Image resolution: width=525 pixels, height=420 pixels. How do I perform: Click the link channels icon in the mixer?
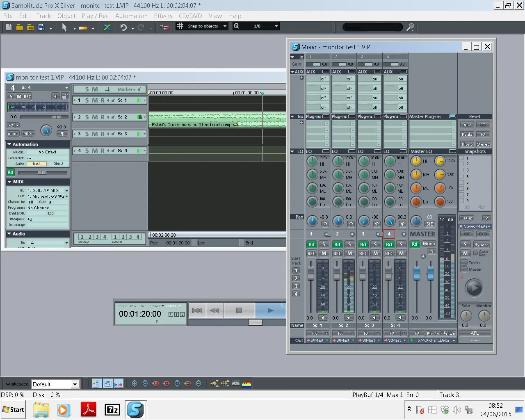[467, 234]
